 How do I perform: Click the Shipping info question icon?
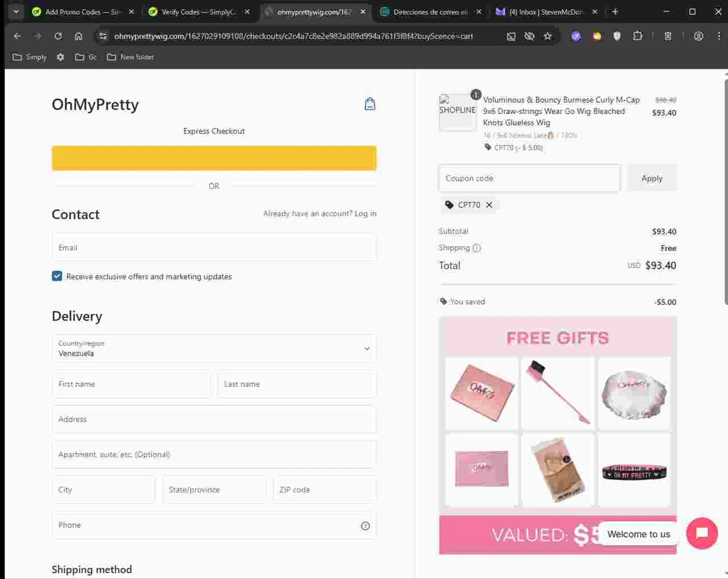click(x=477, y=248)
